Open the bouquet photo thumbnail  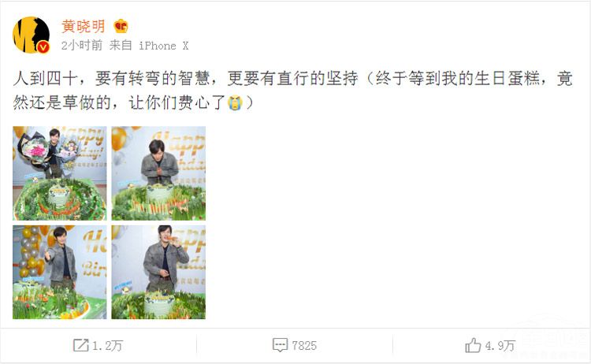pos(60,173)
